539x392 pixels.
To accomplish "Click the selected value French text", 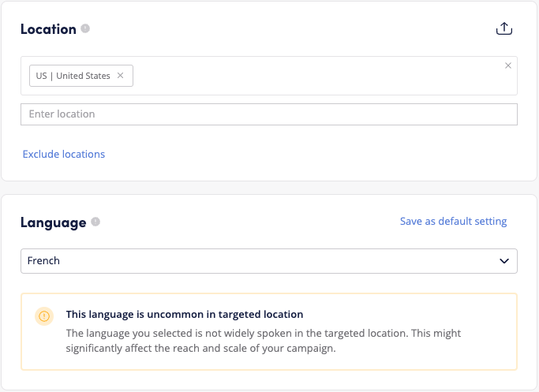I will pos(43,261).
